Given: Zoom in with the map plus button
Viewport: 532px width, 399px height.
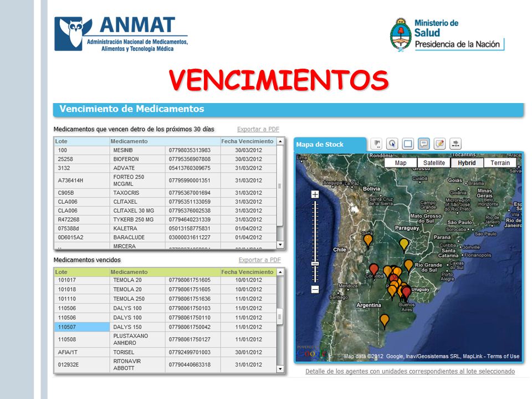Looking at the screenshot, I should pyautogui.click(x=315, y=195).
